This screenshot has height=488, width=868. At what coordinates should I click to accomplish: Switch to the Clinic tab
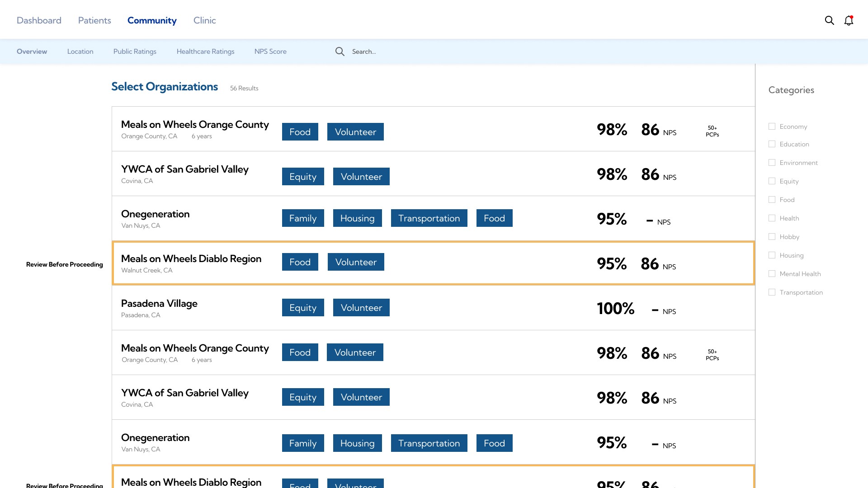coord(205,20)
